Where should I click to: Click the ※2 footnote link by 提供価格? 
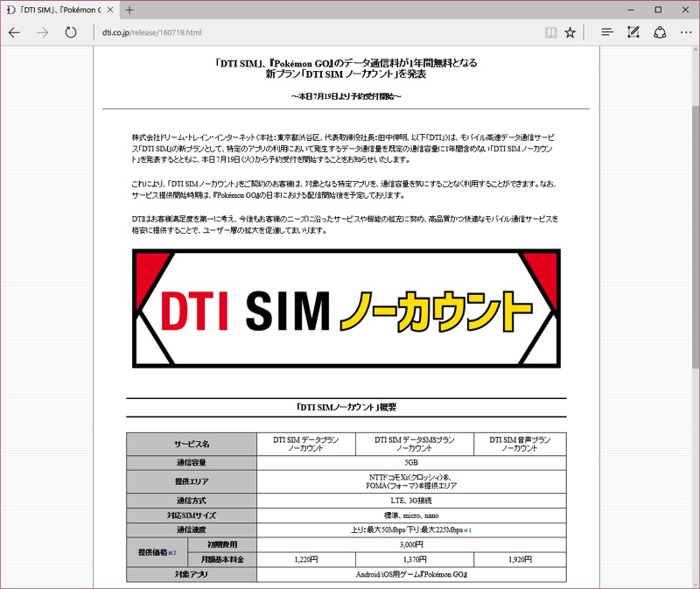point(171,553)
